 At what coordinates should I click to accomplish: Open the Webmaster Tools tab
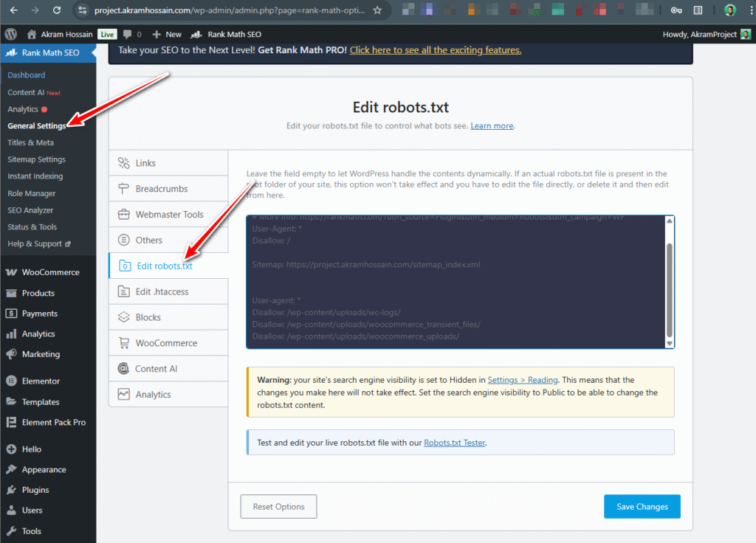[168, 215]
